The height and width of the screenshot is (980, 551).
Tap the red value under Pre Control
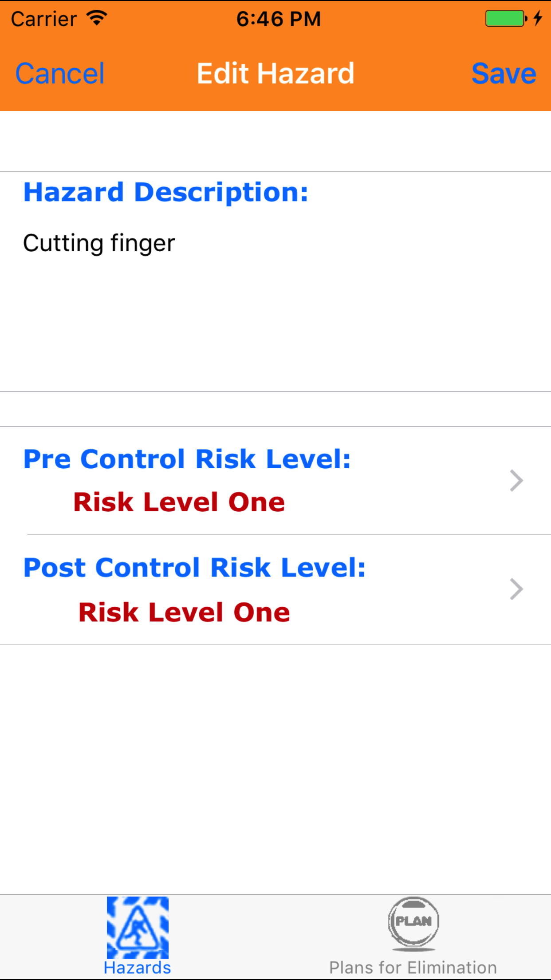179,502
